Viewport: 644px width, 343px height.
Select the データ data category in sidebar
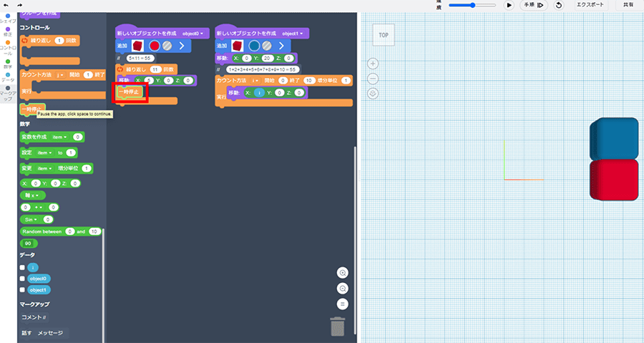tap(8, 78)
